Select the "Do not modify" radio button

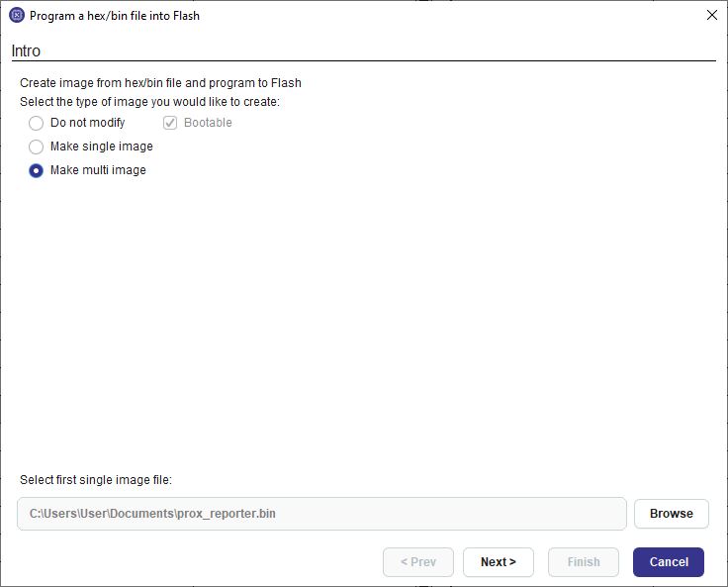point(37,123)
